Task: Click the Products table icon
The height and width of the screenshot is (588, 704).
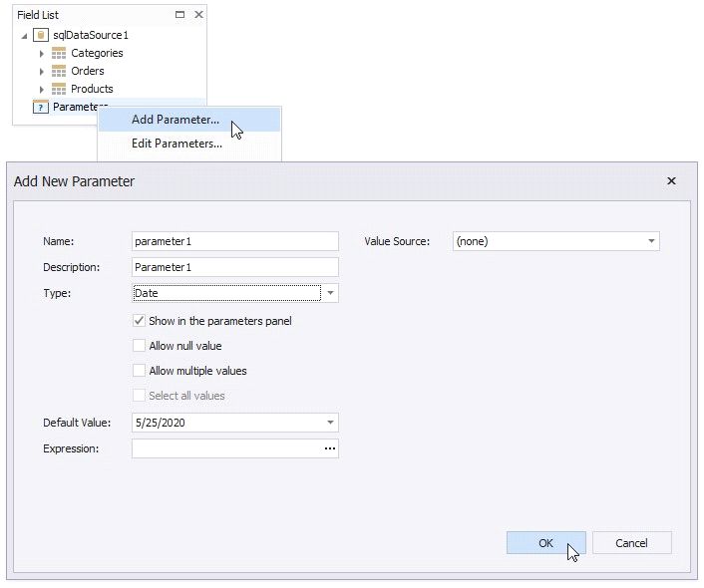Action: tap(59, 90)
